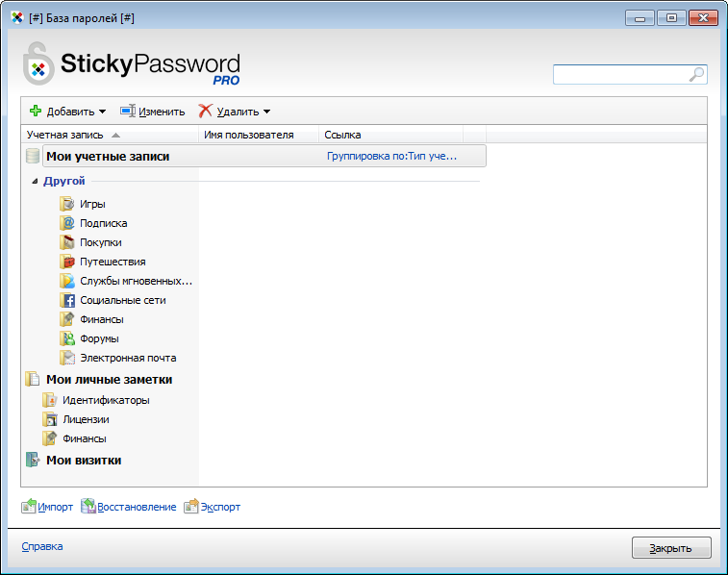This screenshot has height=575, width=728.
Task: Minimize the База паролей window
Action: pos(640,18)
